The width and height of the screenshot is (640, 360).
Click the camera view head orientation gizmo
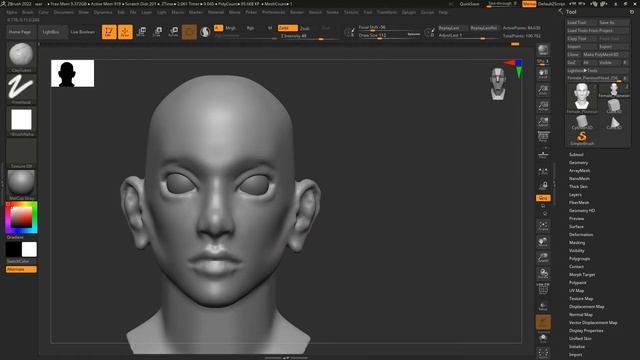[498, 84]
